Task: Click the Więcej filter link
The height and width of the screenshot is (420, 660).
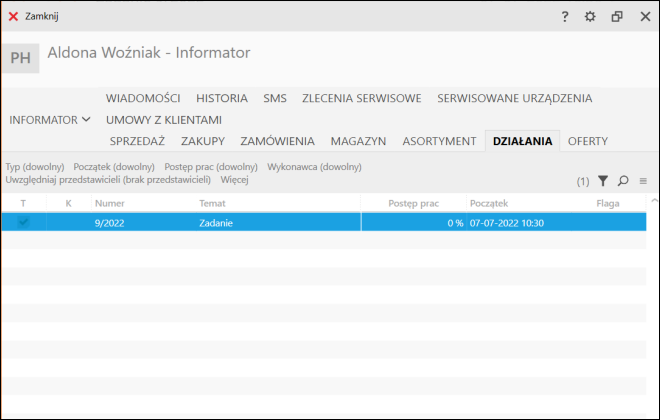Action: click(234, 180)
